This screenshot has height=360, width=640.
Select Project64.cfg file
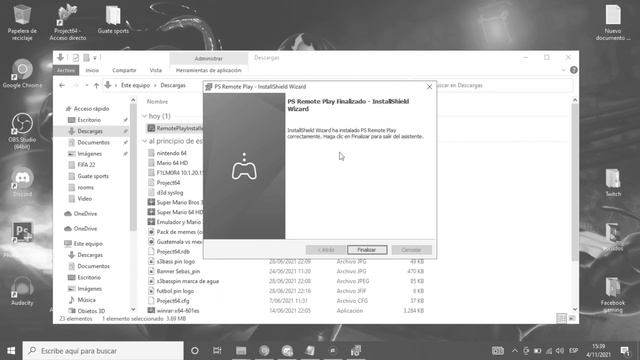(173, 301)
